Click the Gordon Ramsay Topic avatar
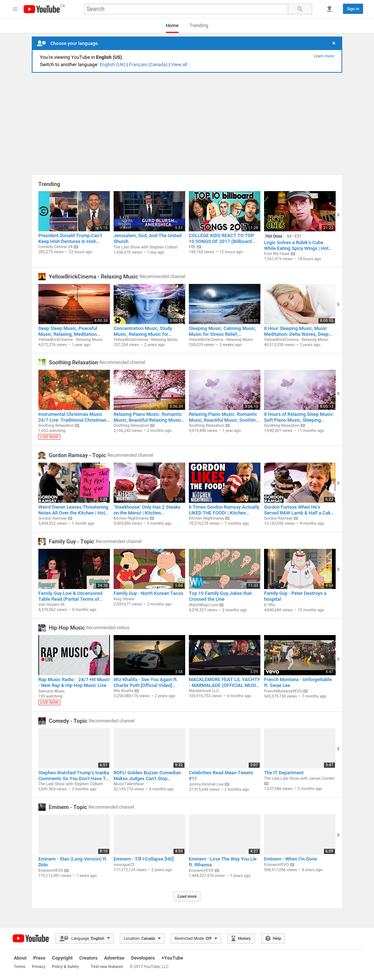Image resolution: width=374 pixels, height=980 pixels. point(42,455)
